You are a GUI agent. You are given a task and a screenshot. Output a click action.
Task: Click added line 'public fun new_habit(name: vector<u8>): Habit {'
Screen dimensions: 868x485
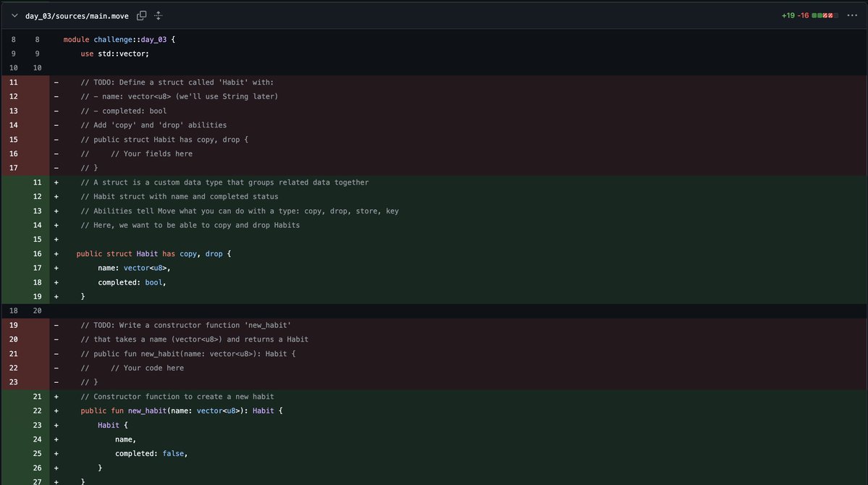182,411
